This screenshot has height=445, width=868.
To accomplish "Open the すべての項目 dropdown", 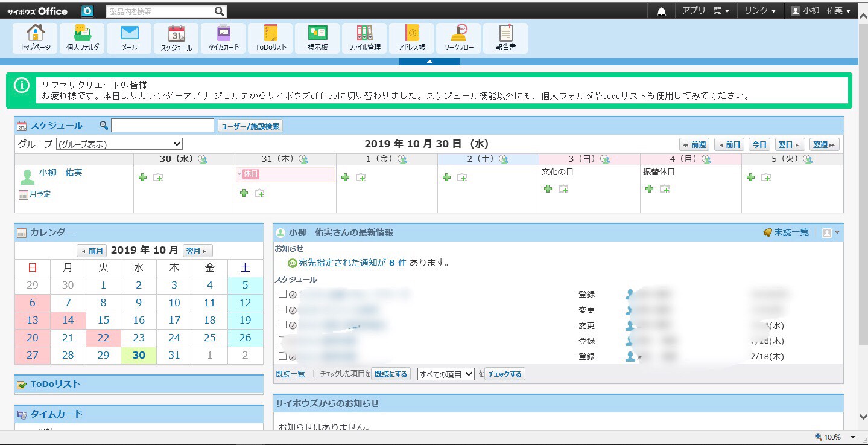I will [x=446, y=374].
